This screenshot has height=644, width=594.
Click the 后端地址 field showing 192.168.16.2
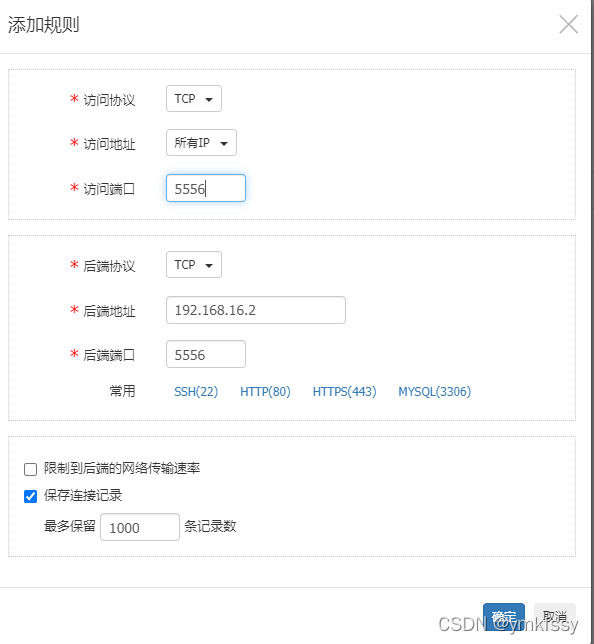pyautogui.click(x=256, y=310)
